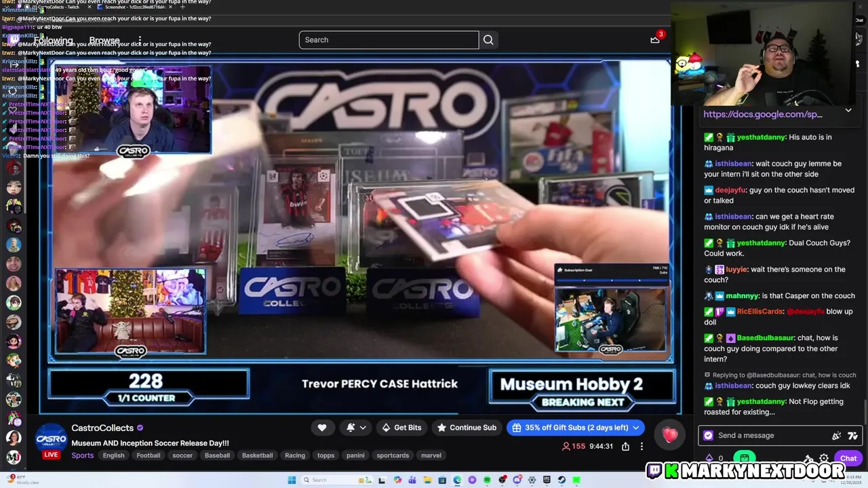Open the 7TV emote picker icon
This screenshot has width=868, height=488.
(x=852, y=436)
